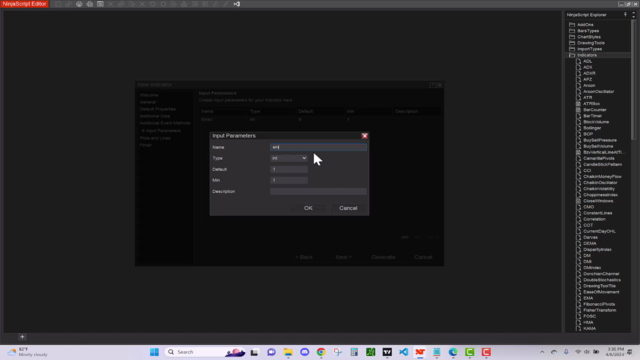The image size is (640, 360).
Task: Open the BarTimer indicator script
Action: coord(592,116)
